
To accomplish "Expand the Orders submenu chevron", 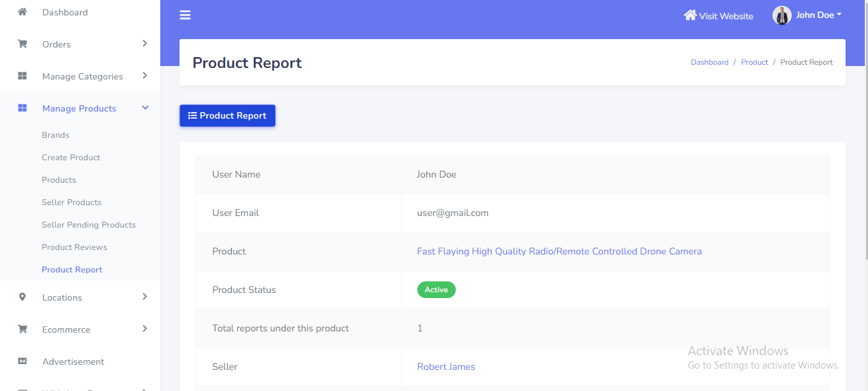I will click(x=145, y=44).
